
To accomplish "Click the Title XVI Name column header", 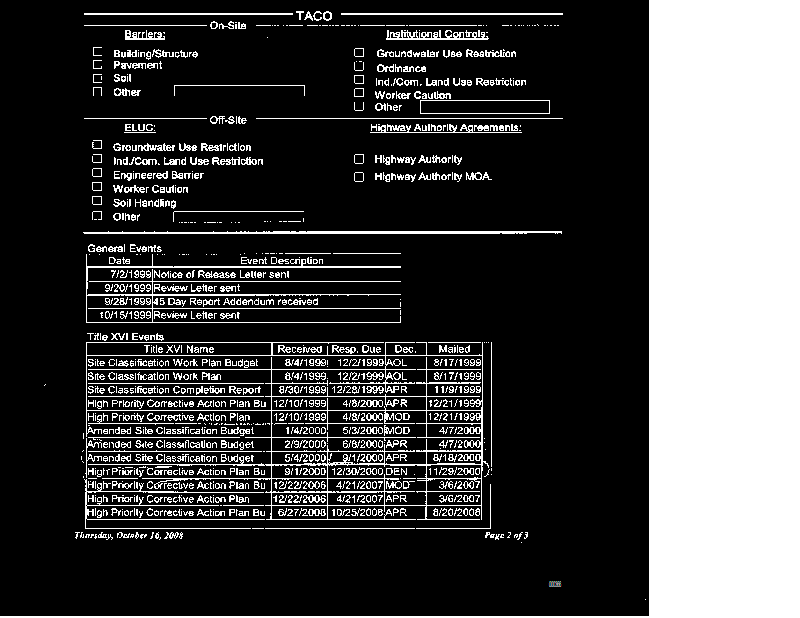I will pos(179,349).
